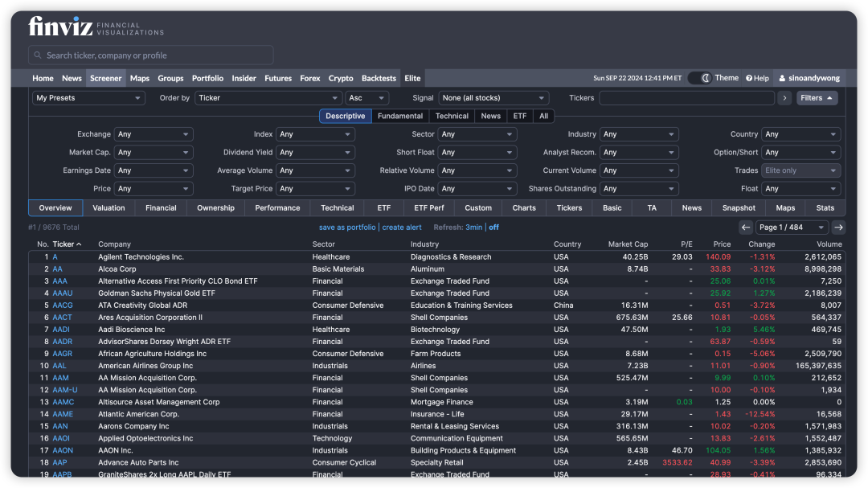Open Asc sort direction dropdown
Viewport: 868px width, 488px height.
[366, 98]
